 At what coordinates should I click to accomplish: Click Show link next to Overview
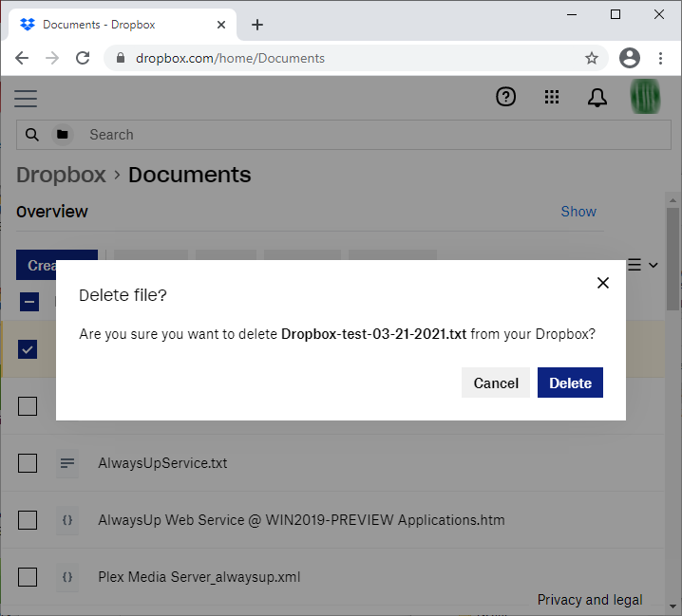click(578, 212)
